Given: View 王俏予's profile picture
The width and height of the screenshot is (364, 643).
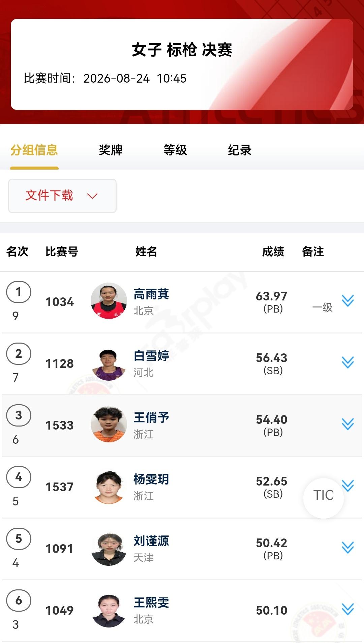Looking at the screenshot, I should (109, 424).
